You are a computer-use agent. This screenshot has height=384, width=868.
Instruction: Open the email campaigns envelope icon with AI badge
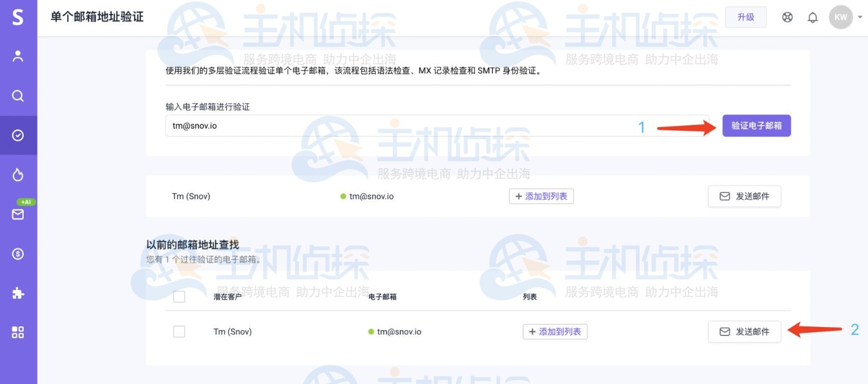click(x=18, y=214)
